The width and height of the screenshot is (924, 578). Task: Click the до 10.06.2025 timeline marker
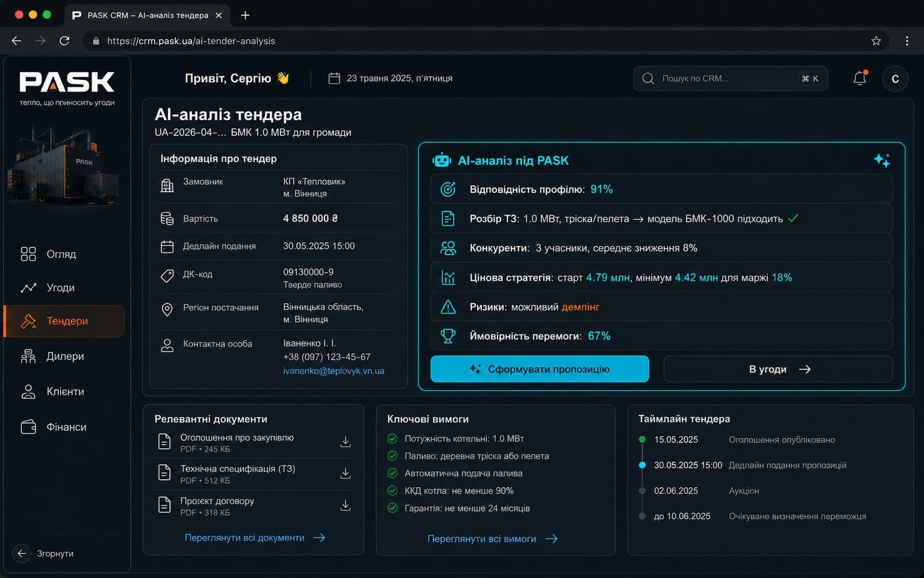642,516
